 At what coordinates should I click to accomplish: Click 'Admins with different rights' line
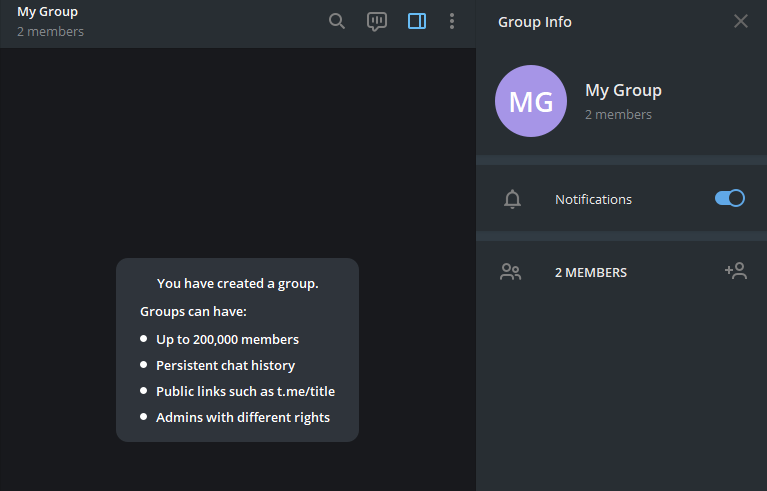243,418
